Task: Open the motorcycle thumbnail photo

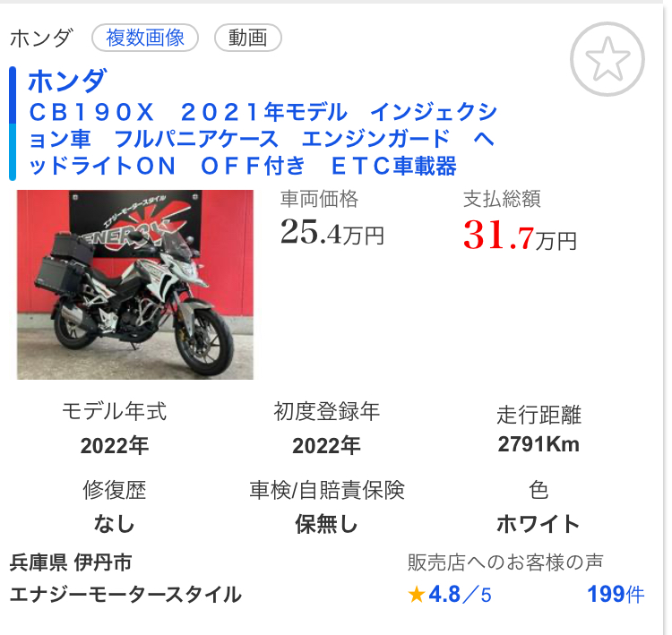Action: (135, 285)
